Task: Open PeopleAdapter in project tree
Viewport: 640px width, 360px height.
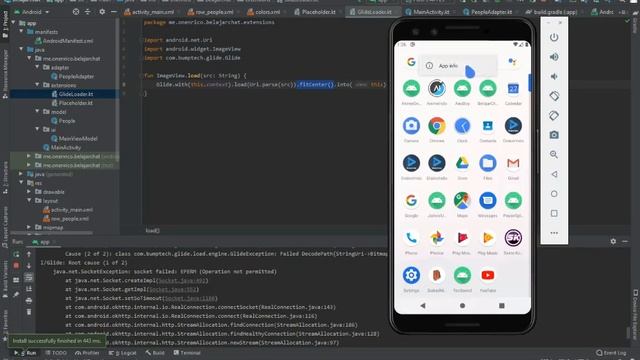Action: click(72, 76)
